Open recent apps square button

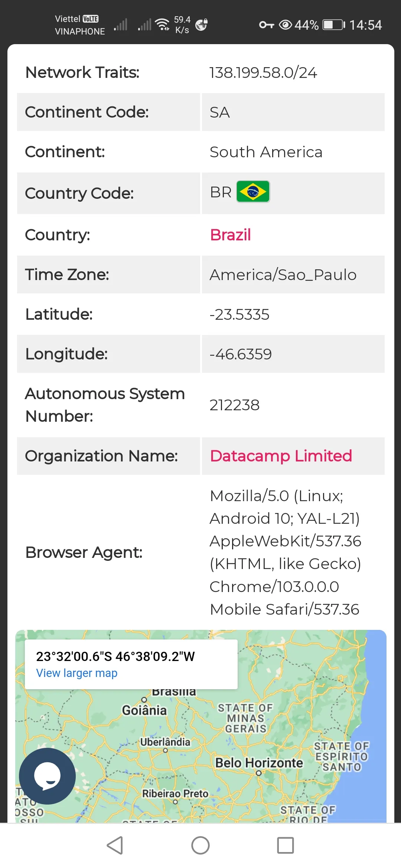(285, 845)
